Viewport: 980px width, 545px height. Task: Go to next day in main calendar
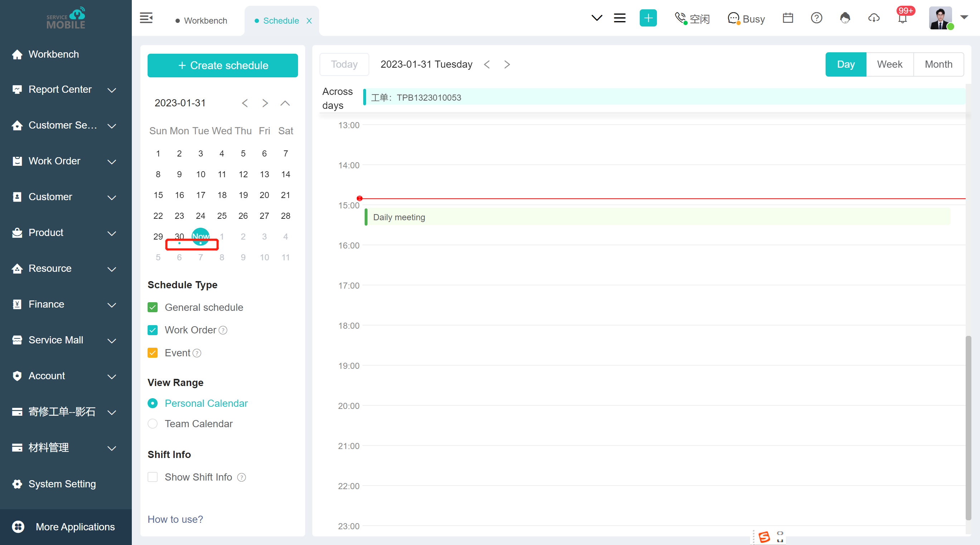507,64
